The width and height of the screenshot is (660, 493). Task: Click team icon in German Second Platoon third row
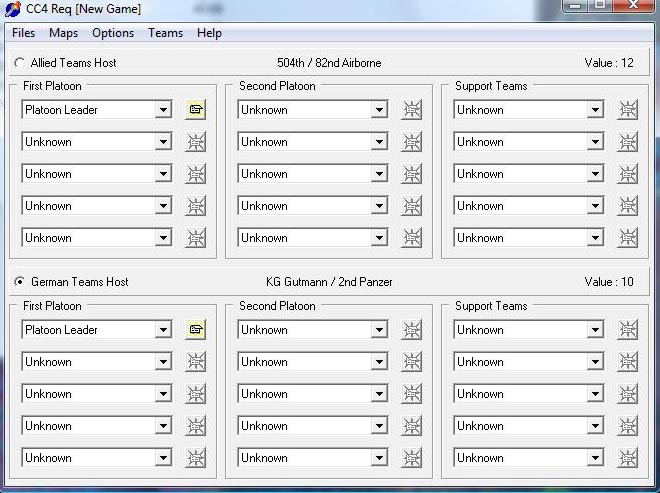click(x=411, y=394)
